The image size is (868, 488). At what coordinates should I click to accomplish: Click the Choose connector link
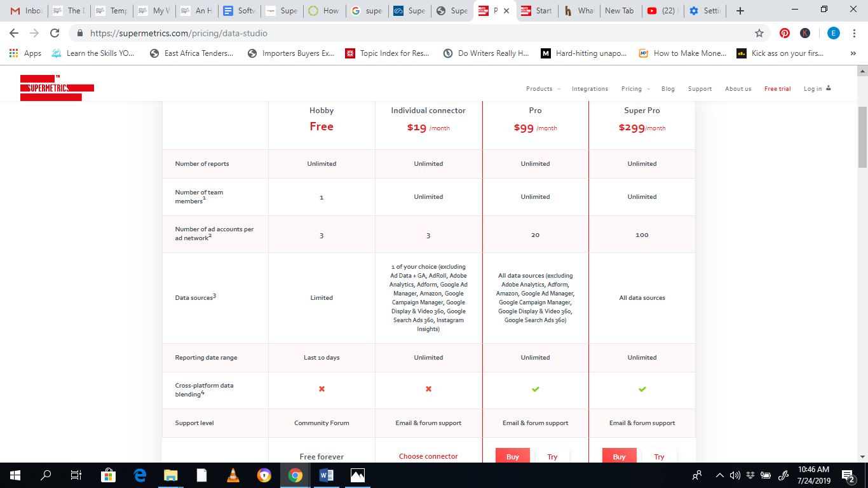click(428, 456)
